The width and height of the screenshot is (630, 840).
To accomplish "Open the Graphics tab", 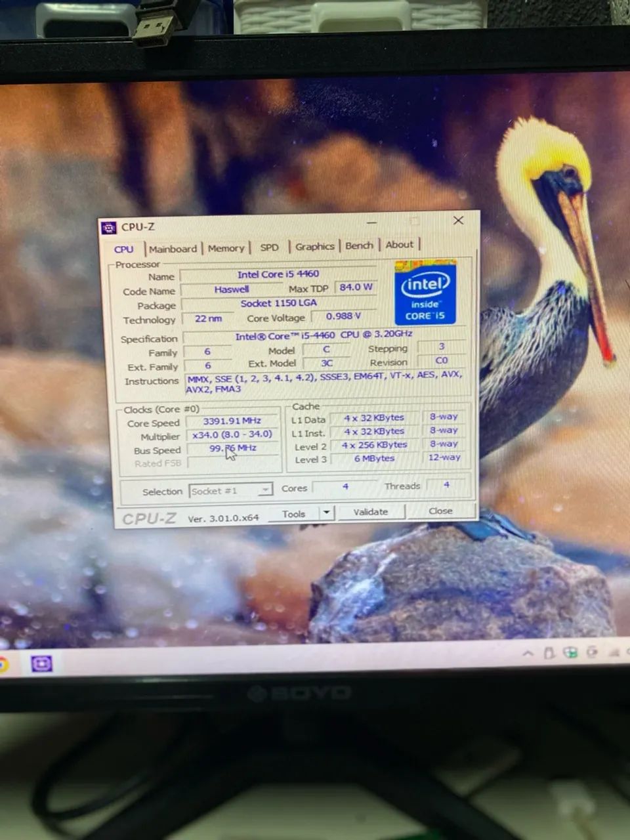I will [314, 246].
